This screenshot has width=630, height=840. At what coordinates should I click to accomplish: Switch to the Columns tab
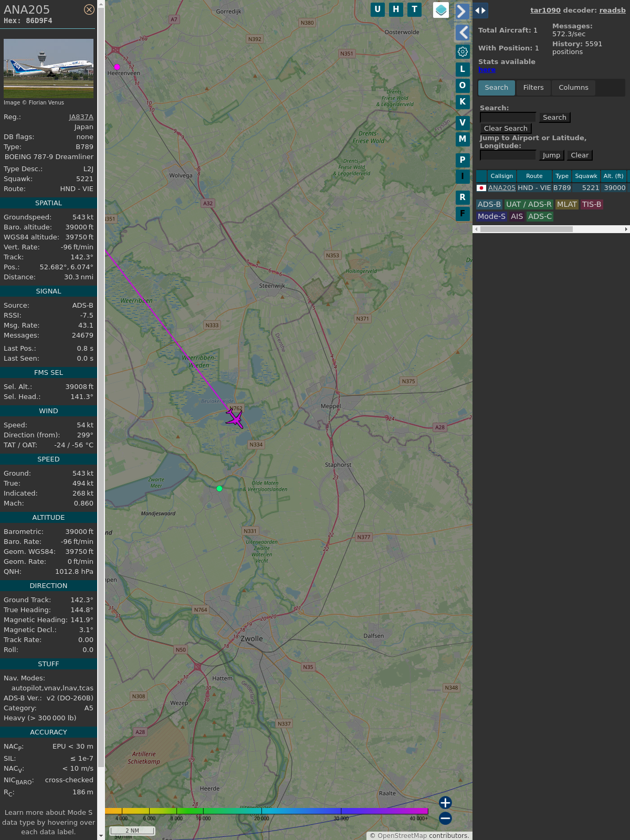[573, 88]
